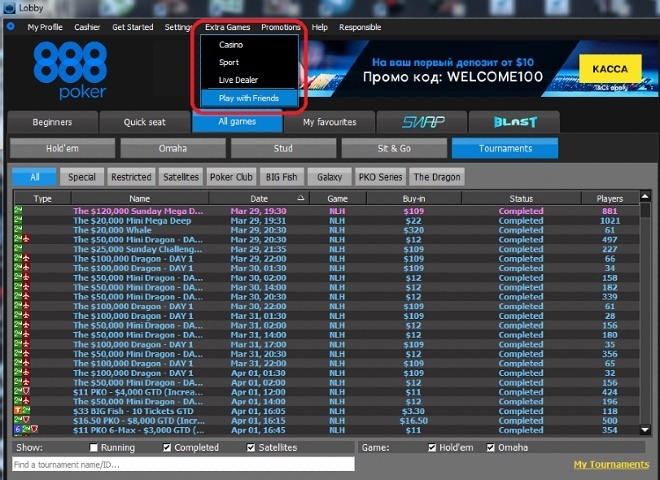Open the Extra Games menu
Screen dimensions: 660x480
[x=227, y=27]
